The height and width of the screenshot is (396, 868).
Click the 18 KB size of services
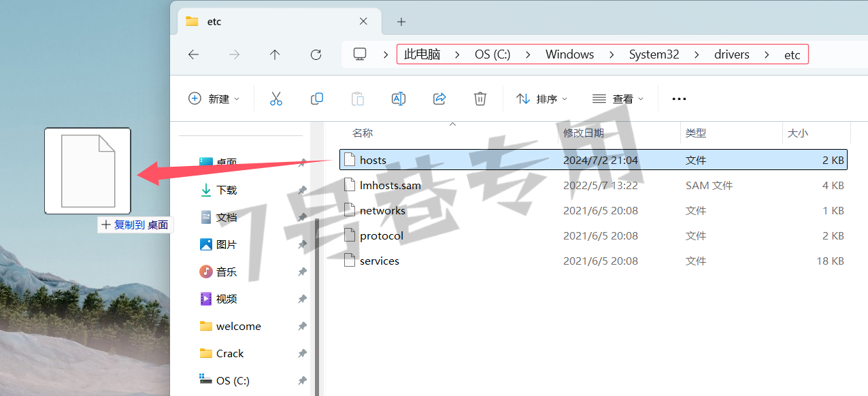click(x=830, y=261)
